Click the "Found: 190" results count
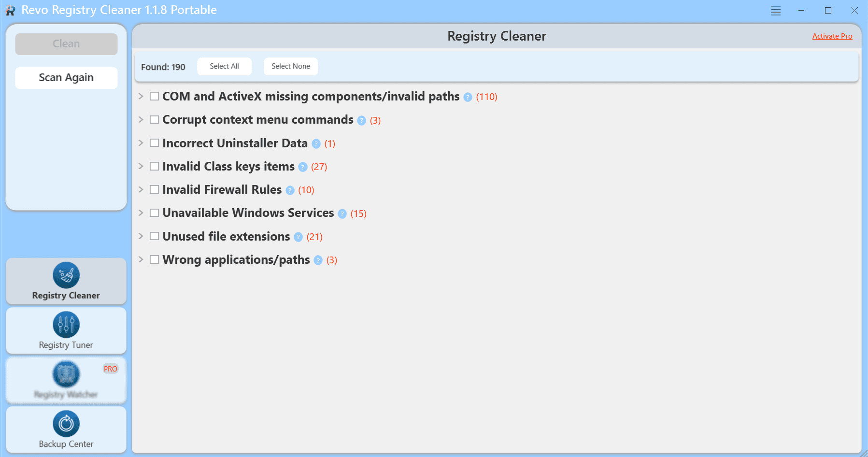The width and height of the screenshot is (868, 457). pos(163,67)
